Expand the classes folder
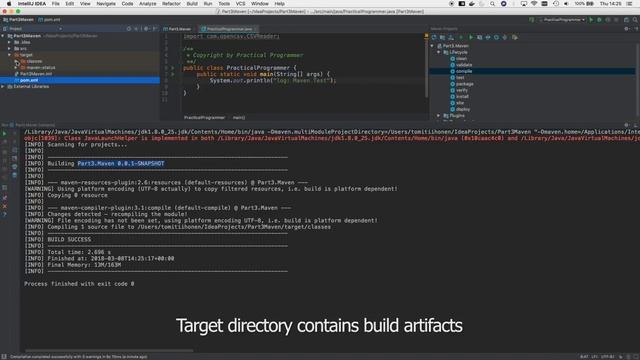This screenshot has height=360, width=640. tap(16, 61)
